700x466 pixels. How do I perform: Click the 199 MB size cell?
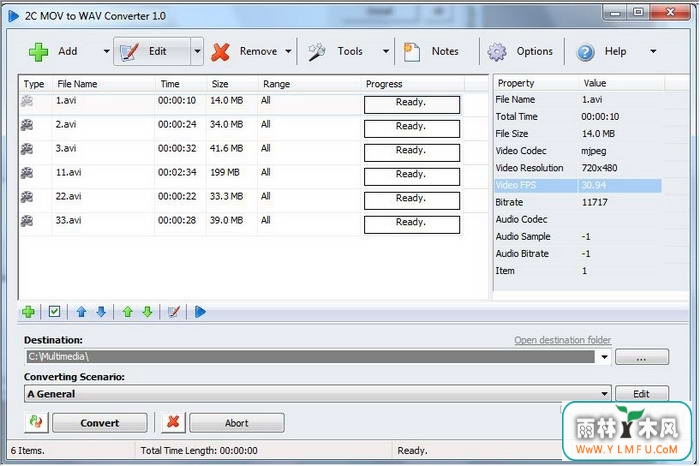pos(225,172)
